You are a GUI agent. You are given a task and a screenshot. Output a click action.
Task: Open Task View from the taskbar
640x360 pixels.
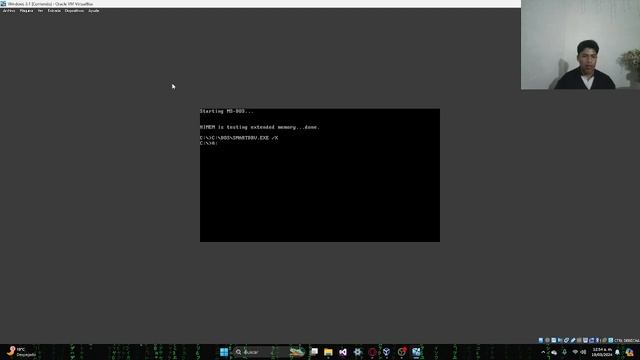314,351
